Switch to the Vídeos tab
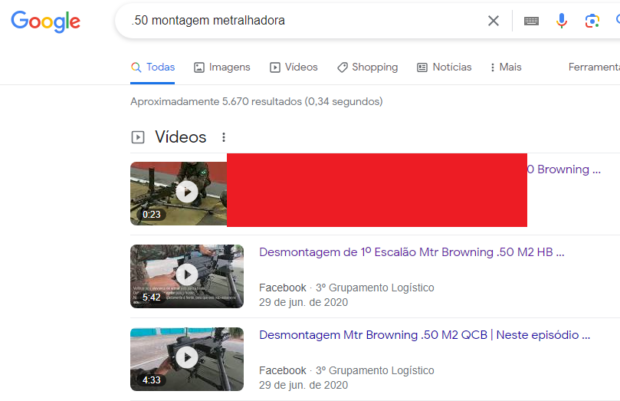The height and width of the screenshot is (401, 620). (x=294, y=67)
